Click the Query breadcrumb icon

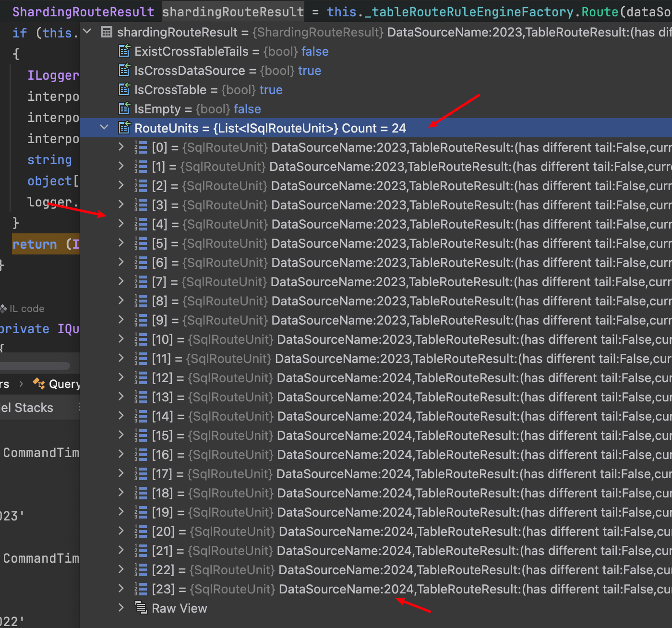click(39, 383)
